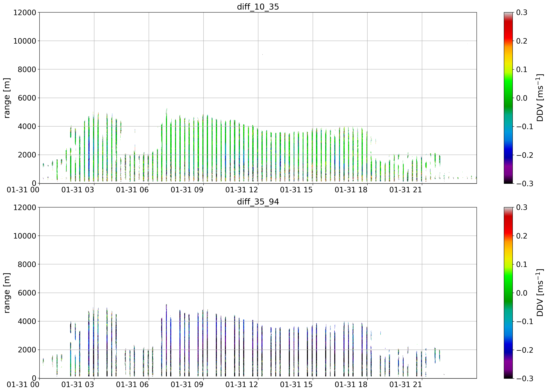The image size is (548, 392).
Task: Click '01-31 06' x-tick under diff_35_94 plot
Action: pyautogui.click(x=132, y=385)
